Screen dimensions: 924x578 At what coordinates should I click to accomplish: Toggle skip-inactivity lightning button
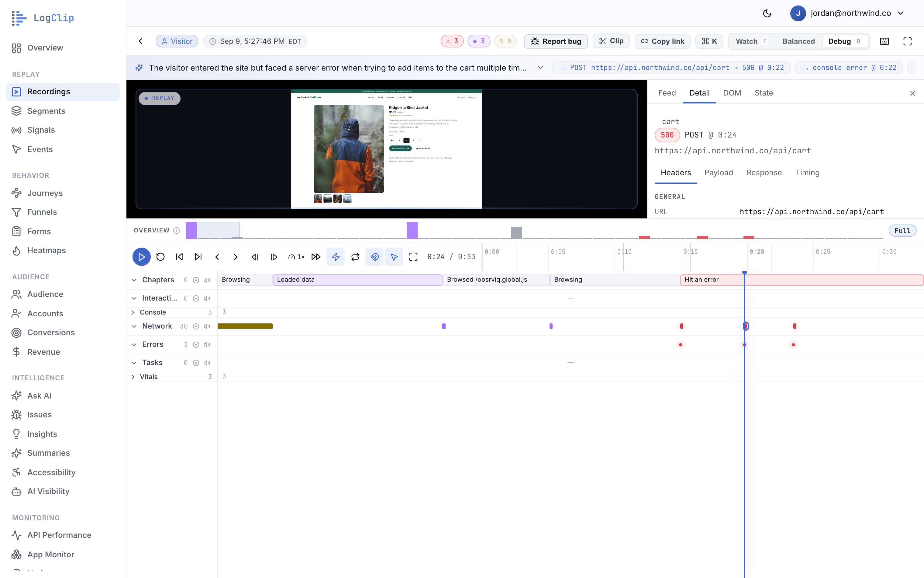coord(336,257)
